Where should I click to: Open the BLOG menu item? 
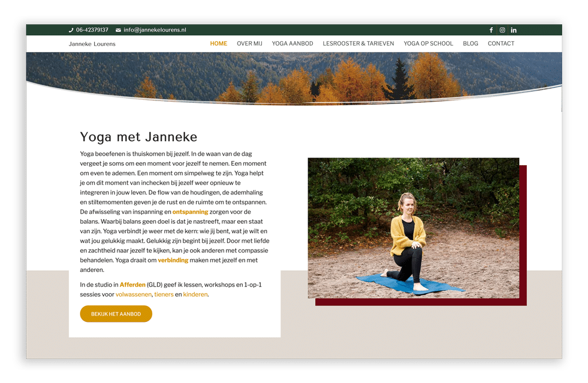(470, 43)
